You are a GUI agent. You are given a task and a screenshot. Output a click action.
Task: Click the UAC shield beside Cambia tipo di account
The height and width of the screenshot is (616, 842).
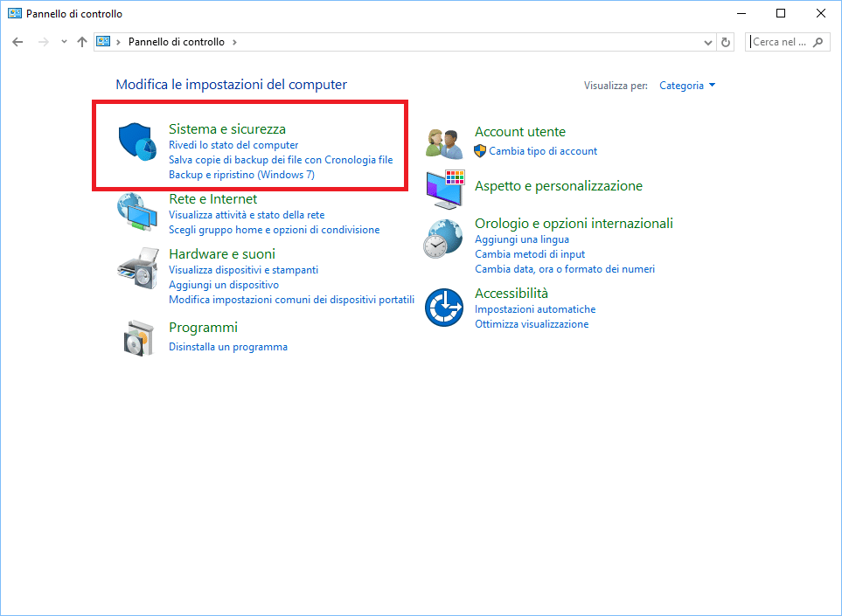pos(480,151)
